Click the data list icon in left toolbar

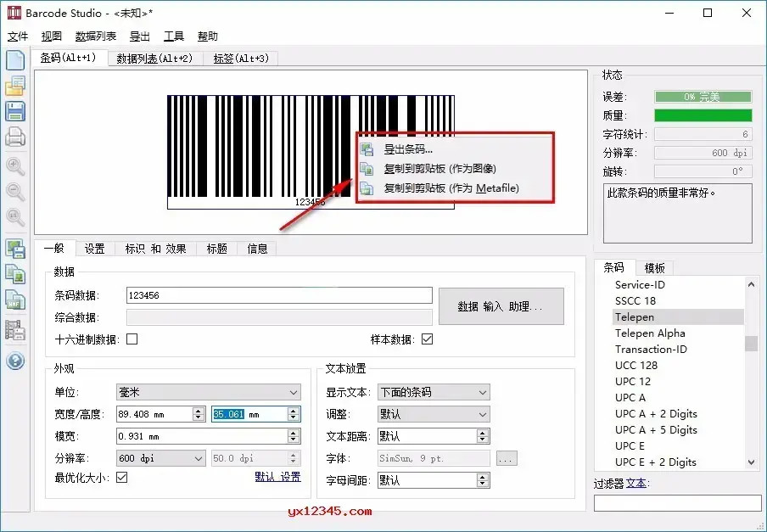coord(15,330)
